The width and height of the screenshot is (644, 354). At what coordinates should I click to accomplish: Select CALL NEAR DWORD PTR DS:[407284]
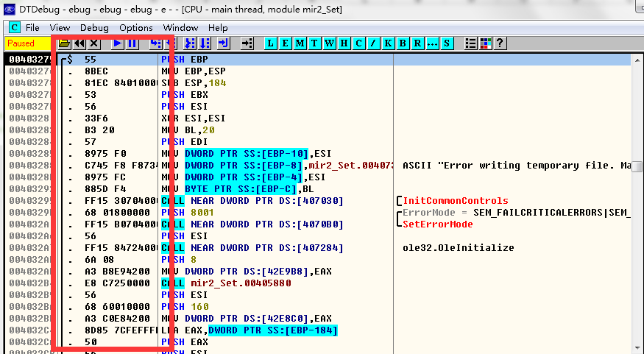pyautogui.click(x=252, y=247)
